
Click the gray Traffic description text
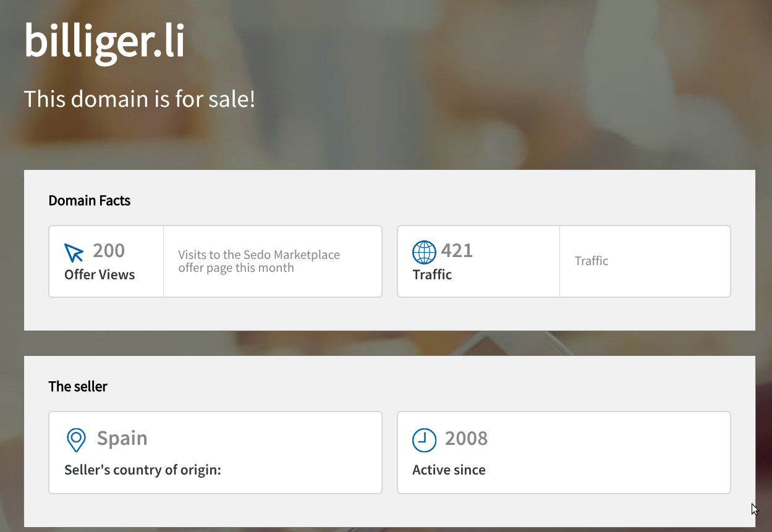click(x=592, y=261)
